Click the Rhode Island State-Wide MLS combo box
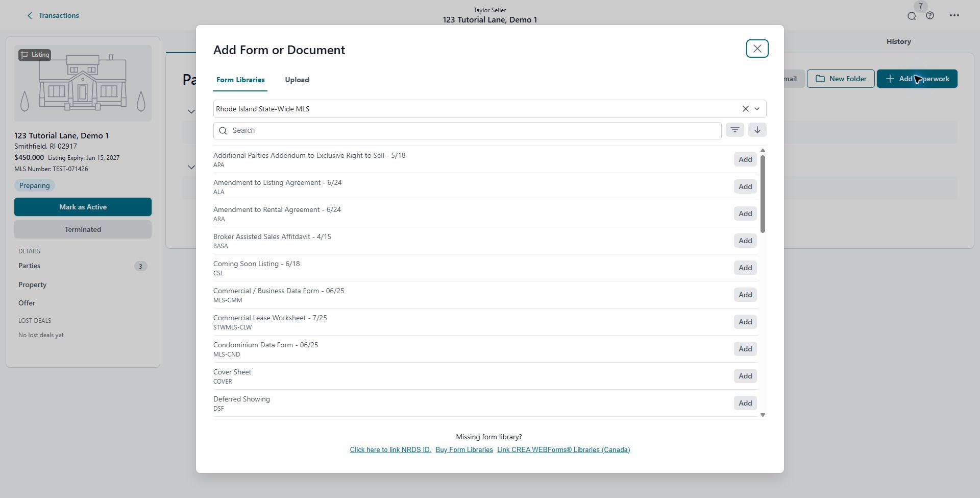This screenshot has height=498, width=980. (x=489, y=109)
